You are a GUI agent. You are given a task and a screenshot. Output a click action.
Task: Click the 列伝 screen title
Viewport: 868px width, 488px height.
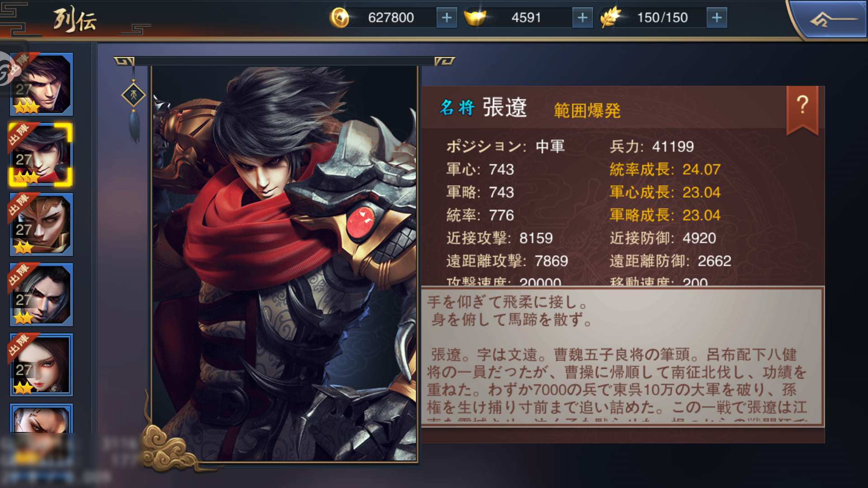coord(75,20)
